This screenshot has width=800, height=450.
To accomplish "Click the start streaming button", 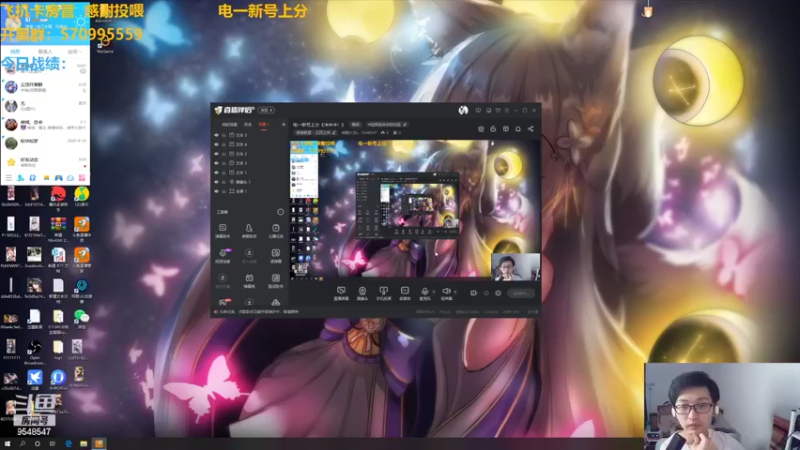I will coord(520,293).
